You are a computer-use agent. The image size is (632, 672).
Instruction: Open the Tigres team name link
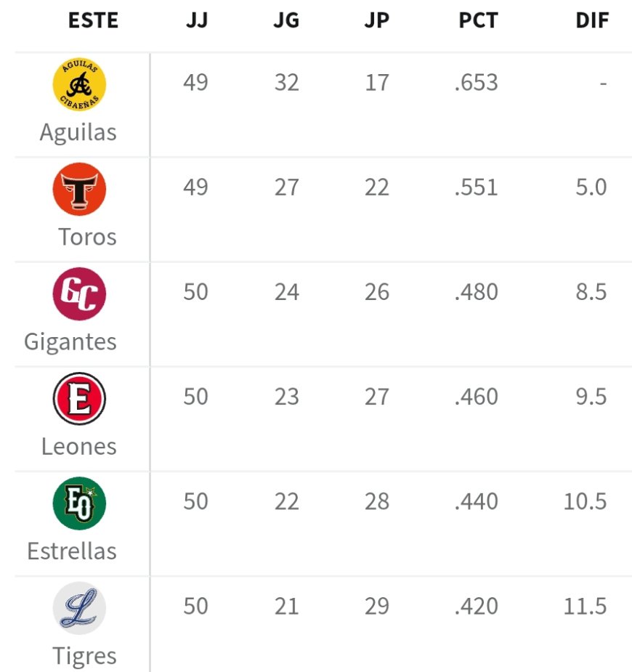click(84, 656)
